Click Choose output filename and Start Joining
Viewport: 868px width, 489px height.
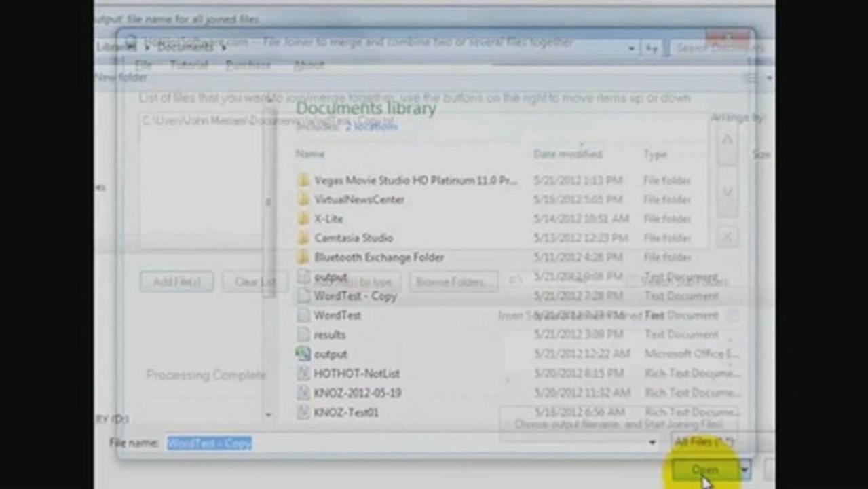[618, 424]
